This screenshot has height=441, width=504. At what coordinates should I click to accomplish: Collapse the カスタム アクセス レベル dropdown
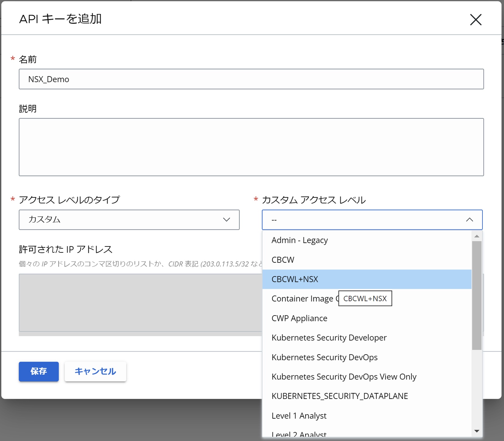[x=372, y=220]
